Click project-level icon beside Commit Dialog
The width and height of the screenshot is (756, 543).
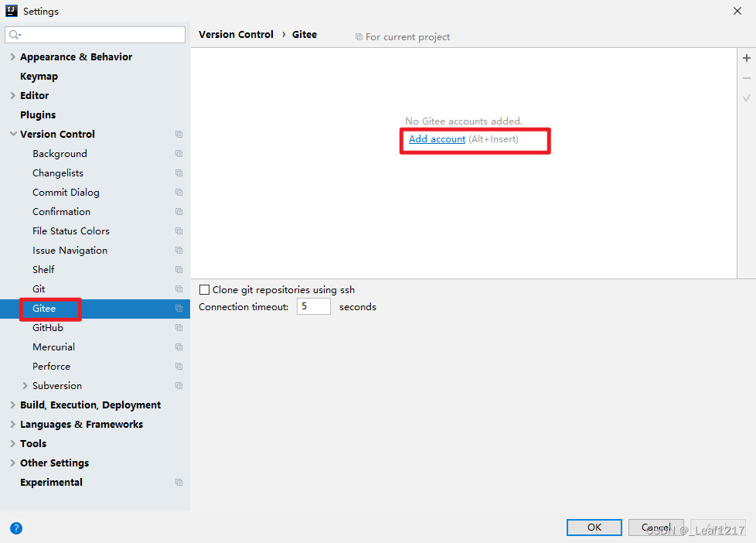point(179,192)
